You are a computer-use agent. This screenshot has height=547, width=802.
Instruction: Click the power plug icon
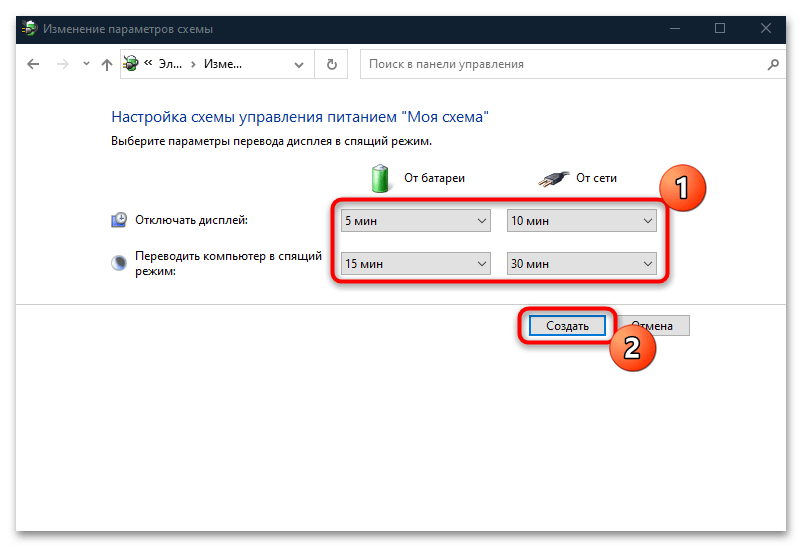coord(553,178)
